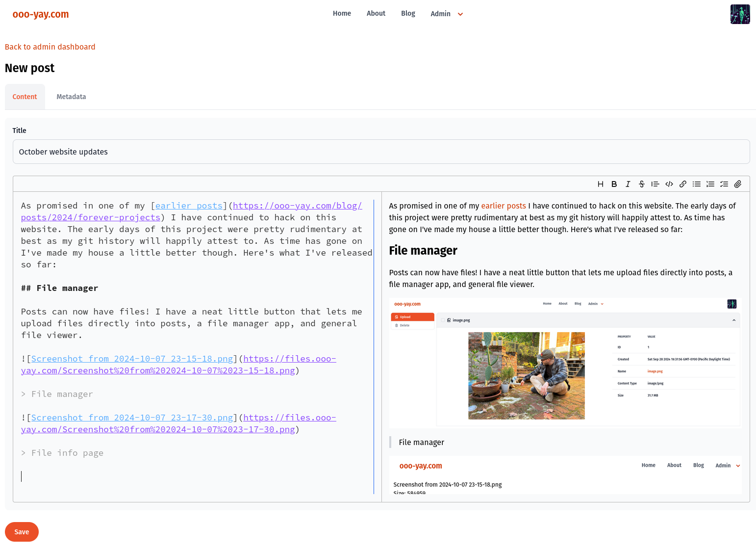Expand the Admin dropdown menu
756x551 pixels.
(446, 14)
